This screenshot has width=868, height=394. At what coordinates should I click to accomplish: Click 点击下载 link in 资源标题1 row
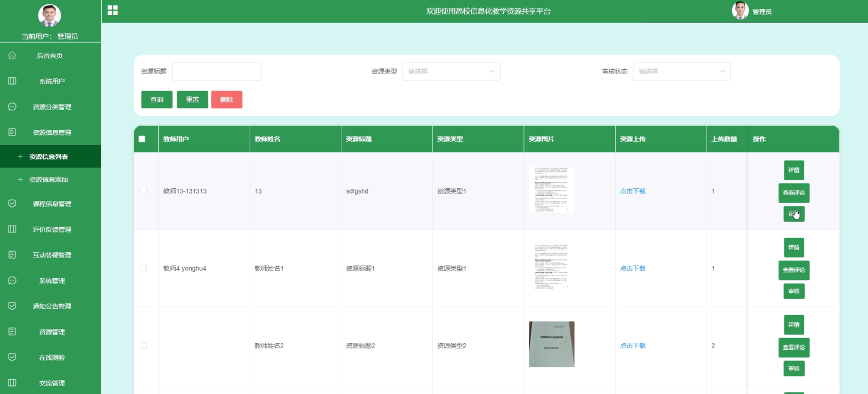[x=633, y=268]
